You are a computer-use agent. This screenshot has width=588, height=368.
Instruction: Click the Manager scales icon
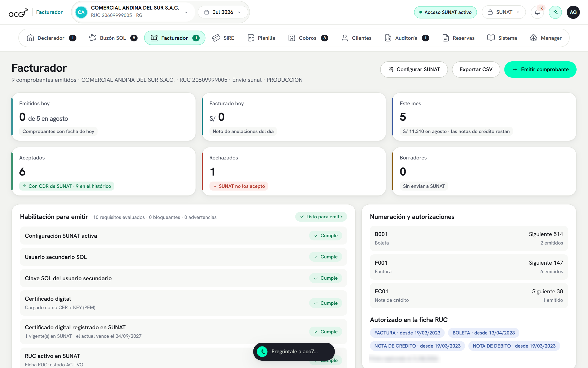(x=534, y=38)
